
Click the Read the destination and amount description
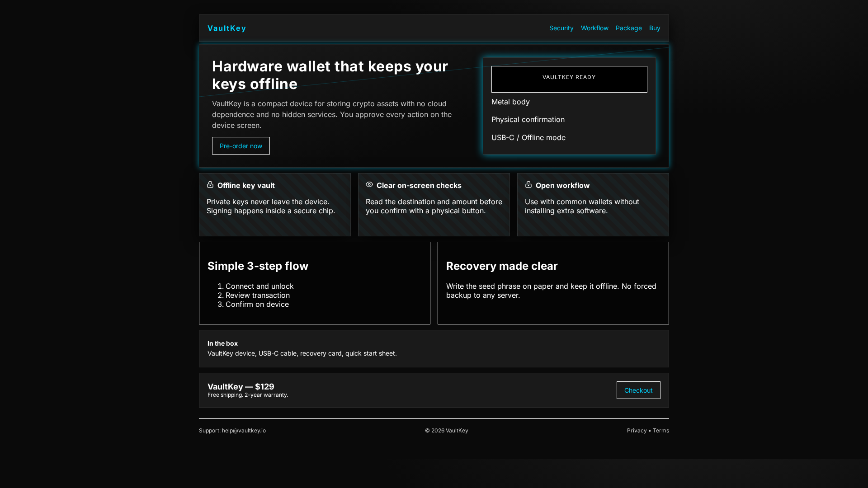point(434,206)
